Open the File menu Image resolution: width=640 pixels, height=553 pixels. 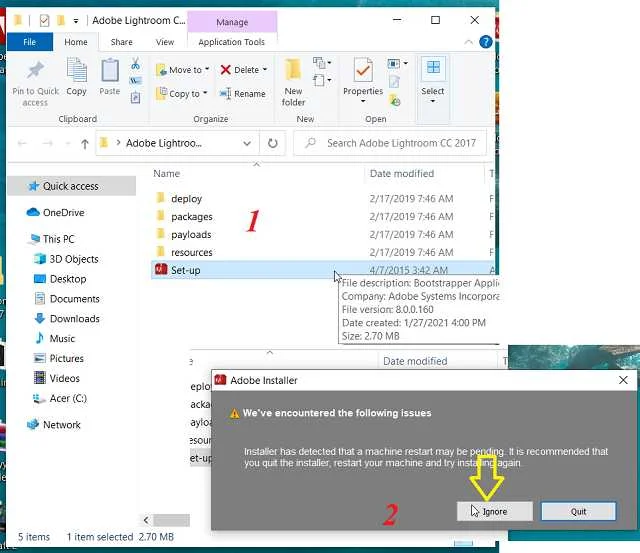29,42
